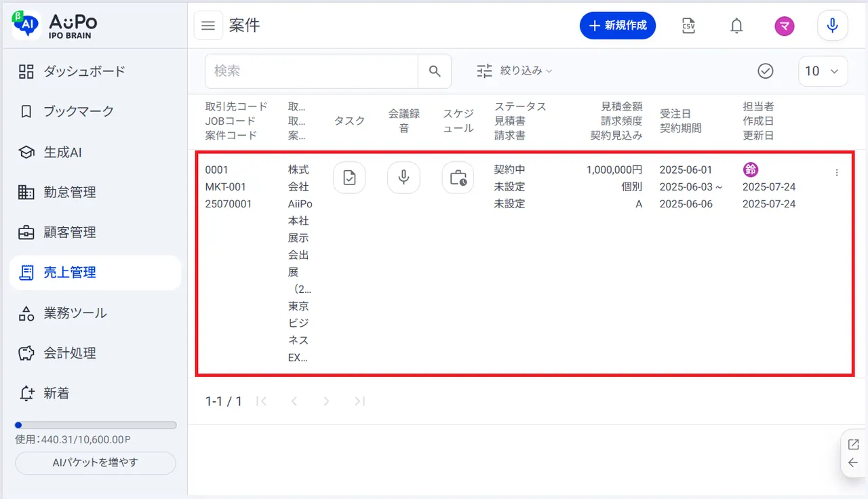
Task: Click the usage progress bar
Action: click(x=96, y=425)
